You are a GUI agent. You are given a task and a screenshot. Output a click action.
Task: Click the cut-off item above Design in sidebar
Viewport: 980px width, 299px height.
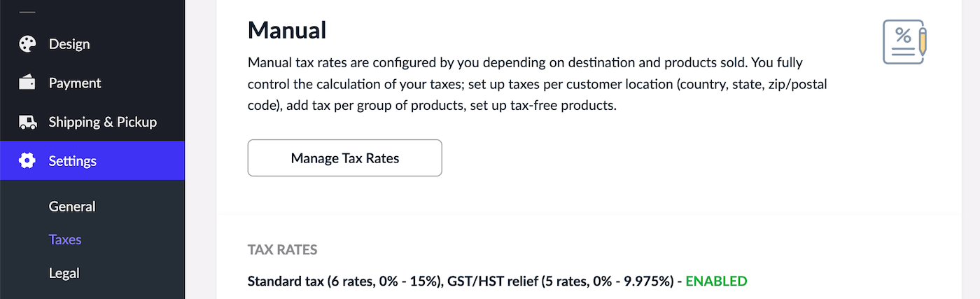click(x=27, y=10)
